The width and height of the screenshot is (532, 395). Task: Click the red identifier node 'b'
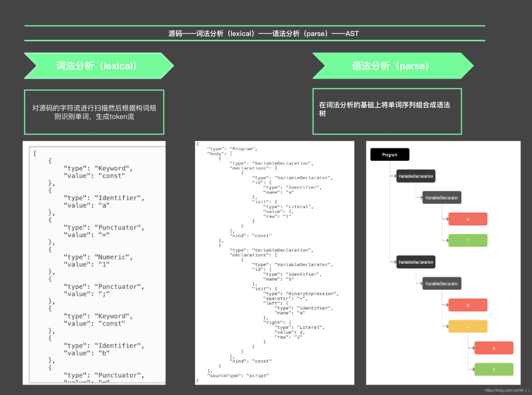point(468,305)
